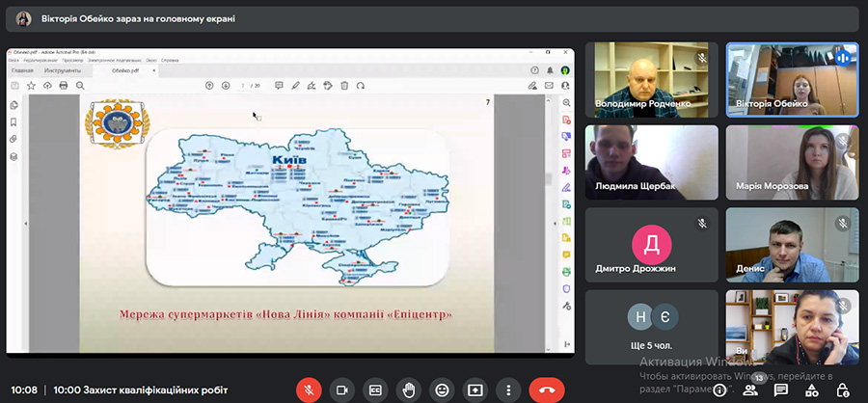Toggle the camera button in Meet
The width and height of the screenshot is (868, 403).
pyautogui.click(x=342, y=390)
